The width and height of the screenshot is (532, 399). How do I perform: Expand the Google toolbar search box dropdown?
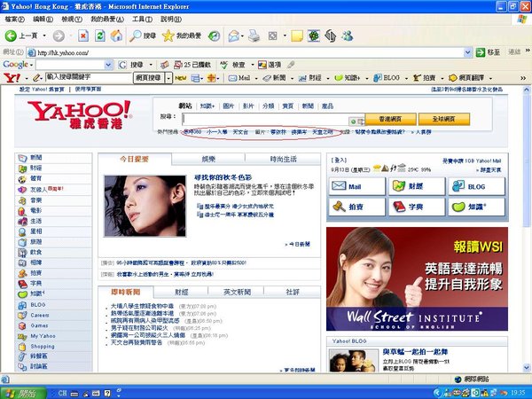click(108, 65)
